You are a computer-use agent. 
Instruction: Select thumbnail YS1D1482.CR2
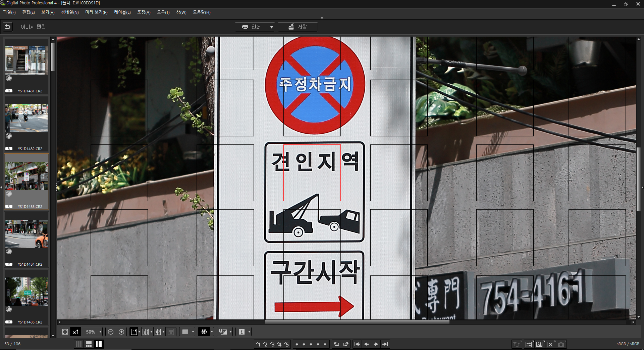tap(26, 124)
